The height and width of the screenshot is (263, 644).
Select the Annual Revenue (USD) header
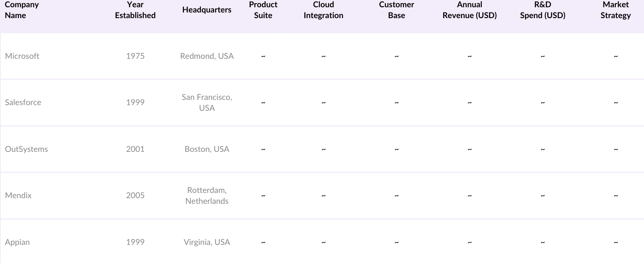[469, 10]
